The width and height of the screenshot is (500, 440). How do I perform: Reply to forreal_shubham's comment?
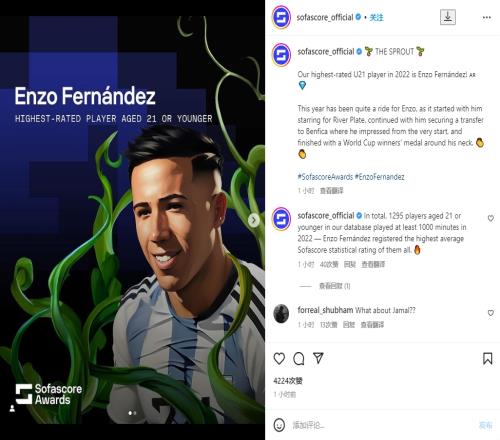click(349, 325)
